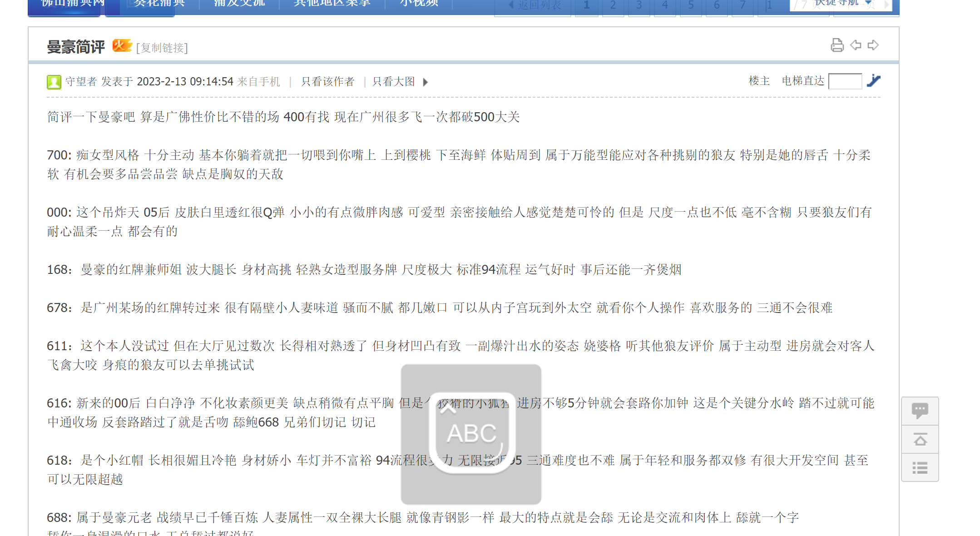
Task: Click the ABC input method overlay
Action: pos(471,434)
